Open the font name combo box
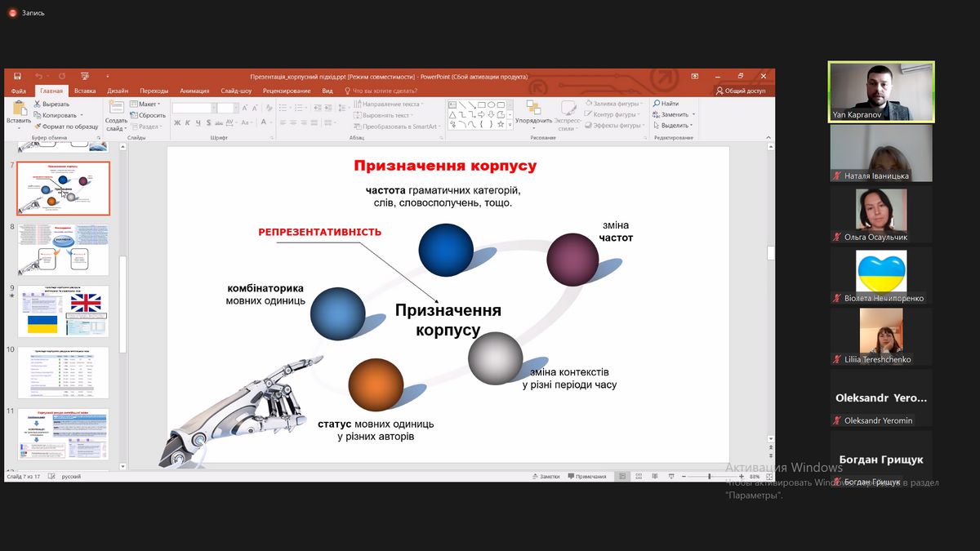The height and width of the screenshot is (551, 980). [193, 108]
